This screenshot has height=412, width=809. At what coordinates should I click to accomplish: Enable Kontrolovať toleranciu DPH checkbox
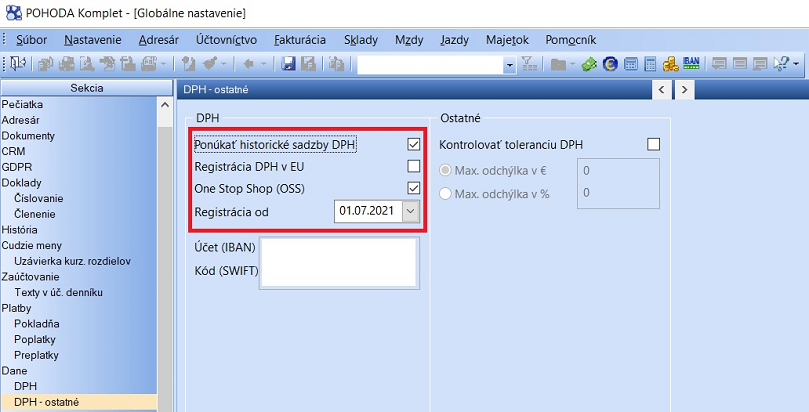pyautogui.click(x=654, y=145)
